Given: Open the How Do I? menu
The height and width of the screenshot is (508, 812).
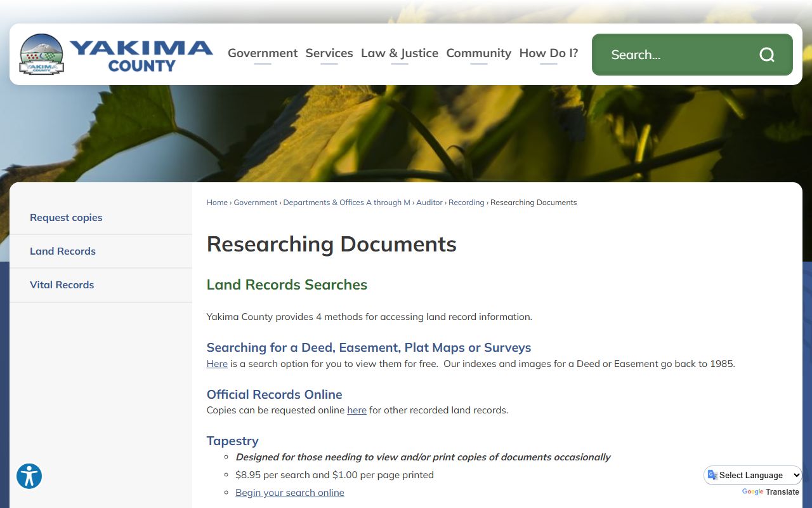Looking at the screenshot, I should pyautogui.click(x=549, y=53).
